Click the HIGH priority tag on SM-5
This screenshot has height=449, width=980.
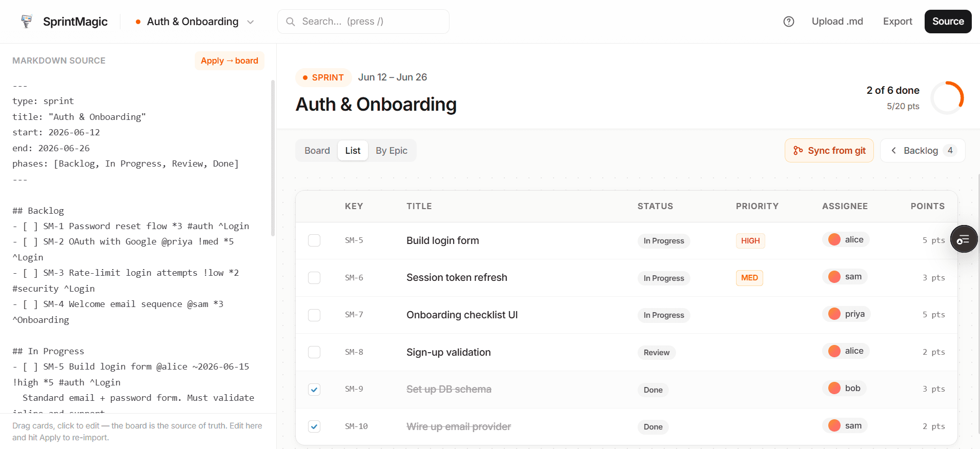(750, 241)
